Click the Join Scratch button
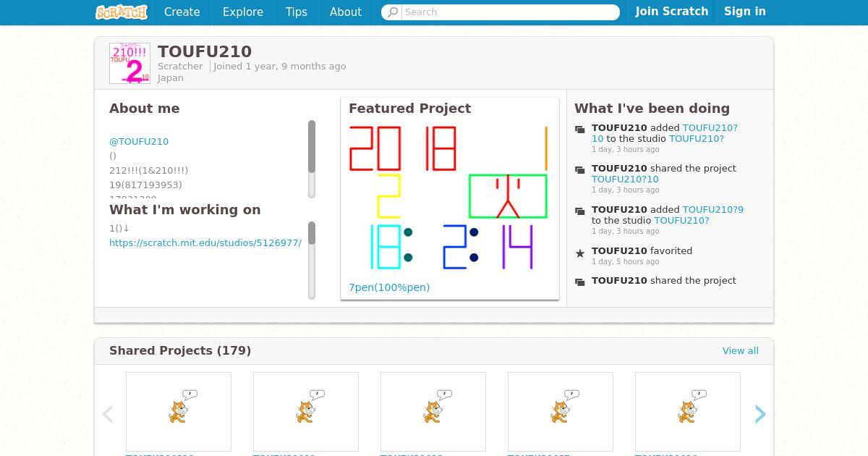The image size is (868, 456). [672, 12]
